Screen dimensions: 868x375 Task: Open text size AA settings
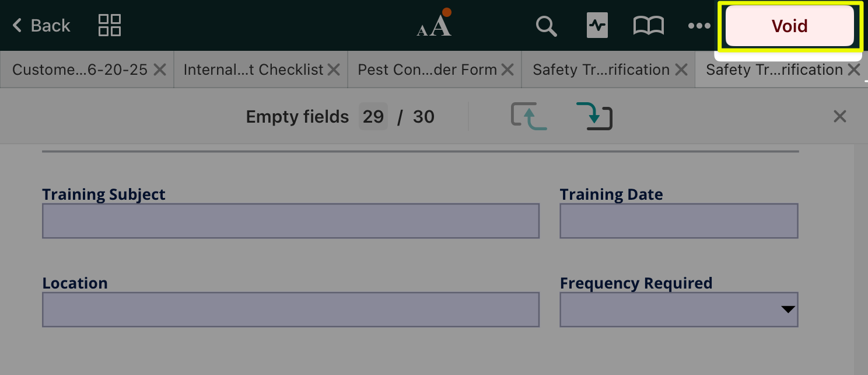tap(435, 26)
